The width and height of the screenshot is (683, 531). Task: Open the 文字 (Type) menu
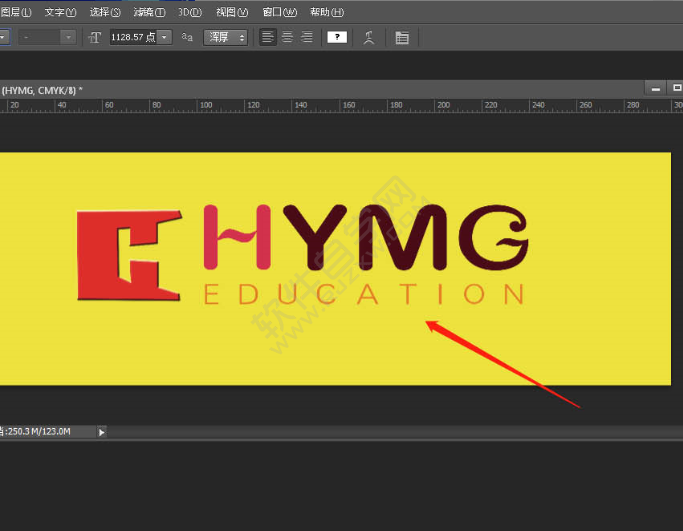[x=61, y=12]
